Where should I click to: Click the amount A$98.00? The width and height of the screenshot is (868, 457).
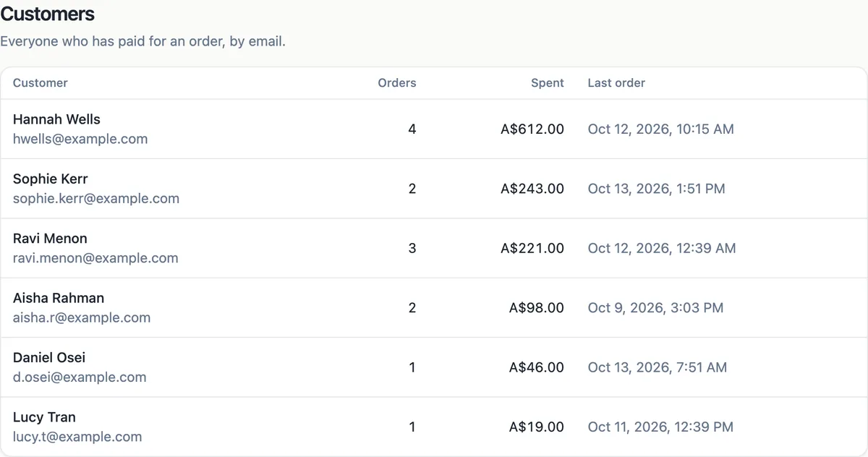coord(537,308)
